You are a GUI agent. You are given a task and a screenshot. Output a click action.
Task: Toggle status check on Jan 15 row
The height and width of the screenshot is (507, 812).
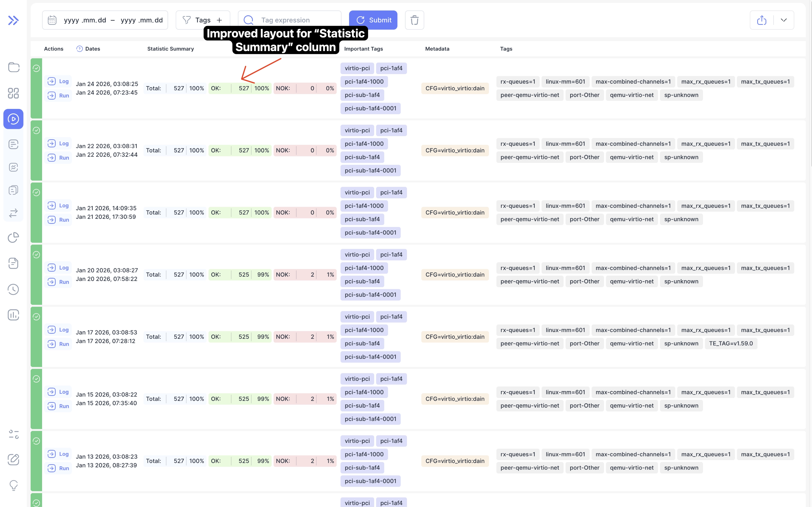click(36, 379)
